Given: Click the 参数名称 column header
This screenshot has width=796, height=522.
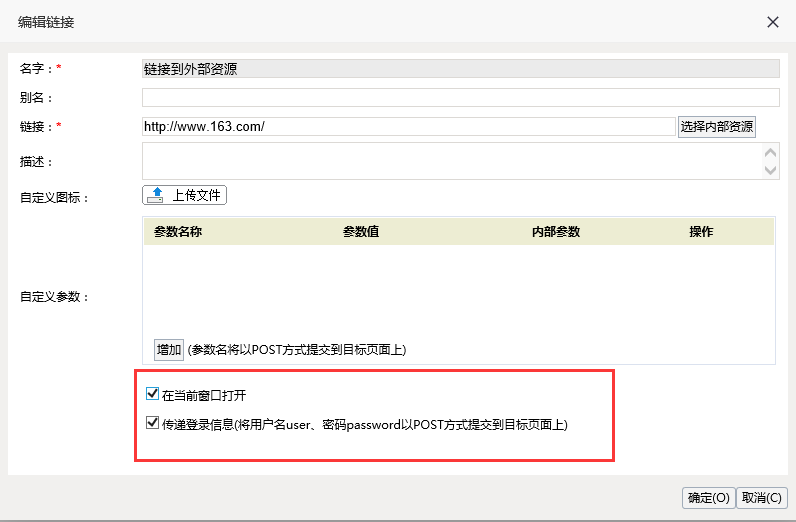Looking at the screenshot, I should 178,232.
